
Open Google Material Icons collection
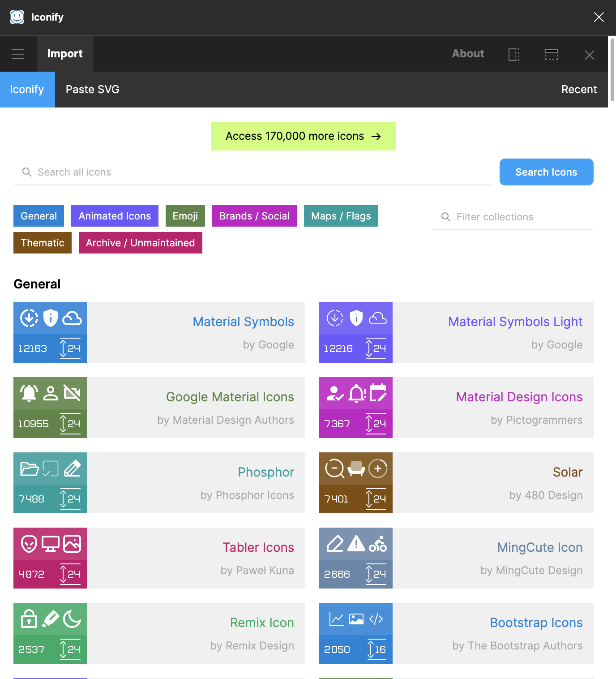[230, 397]
